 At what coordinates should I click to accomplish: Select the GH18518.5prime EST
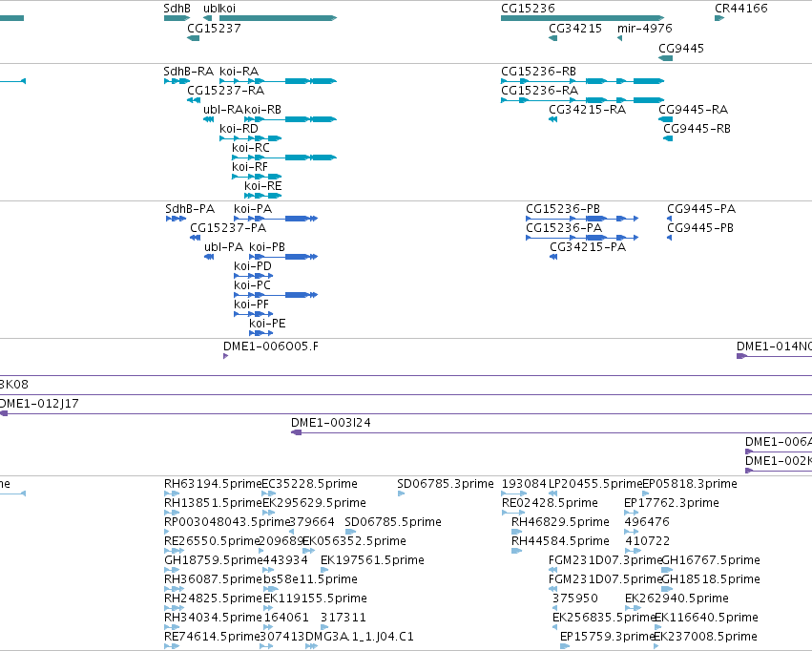[x=667, y=589]
